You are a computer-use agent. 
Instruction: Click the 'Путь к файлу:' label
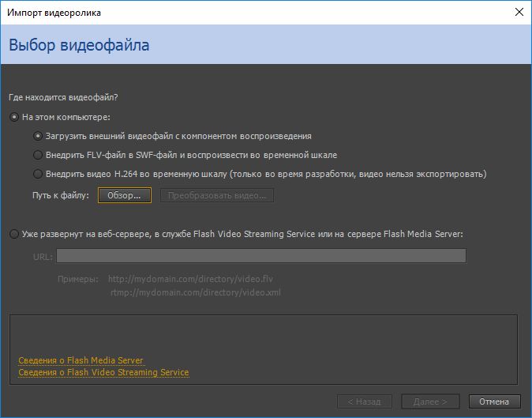(x=61, y=196)
